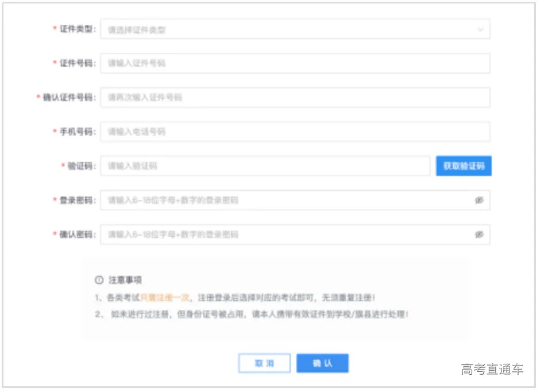540x392 pixels.
Task: Click the 获取验证码 button
Action: (463, 166)
